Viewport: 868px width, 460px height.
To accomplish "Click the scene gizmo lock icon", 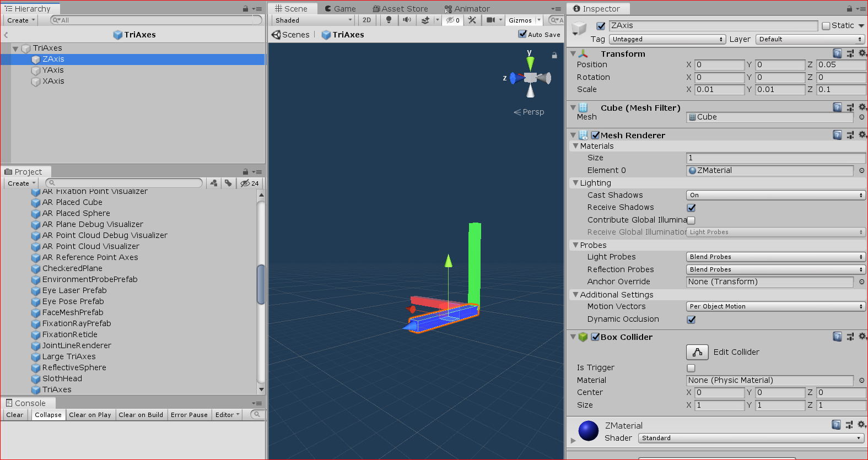I will [x=554, y=55].
